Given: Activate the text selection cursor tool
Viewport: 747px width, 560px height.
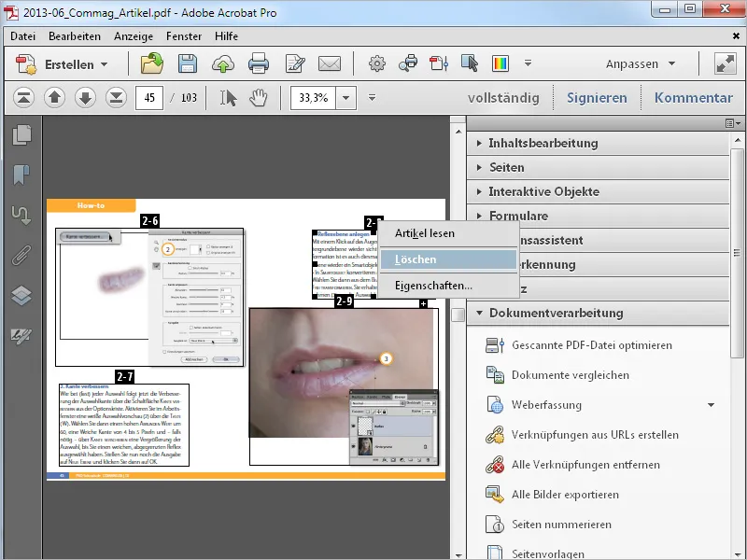Looking at the screenshot, I should point(228,97).
